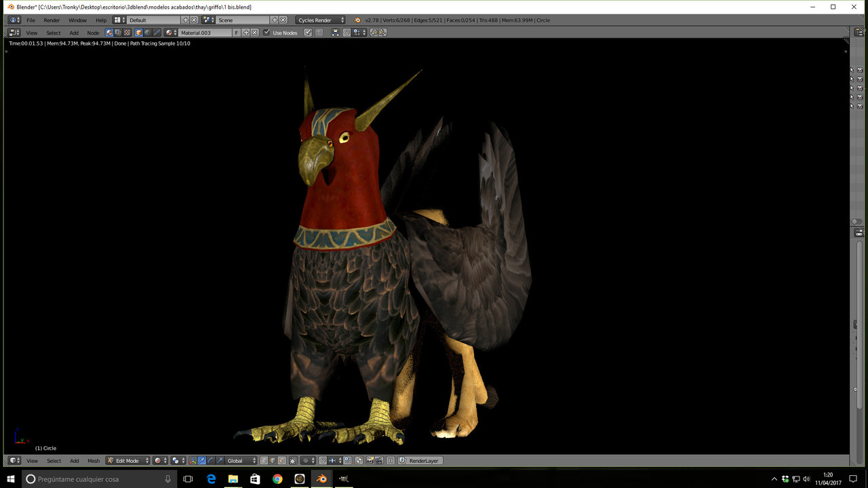Open the Windows notification center icon
This screenshot has height=488, width=868.
pyautogui.click(x=853, y=479)
